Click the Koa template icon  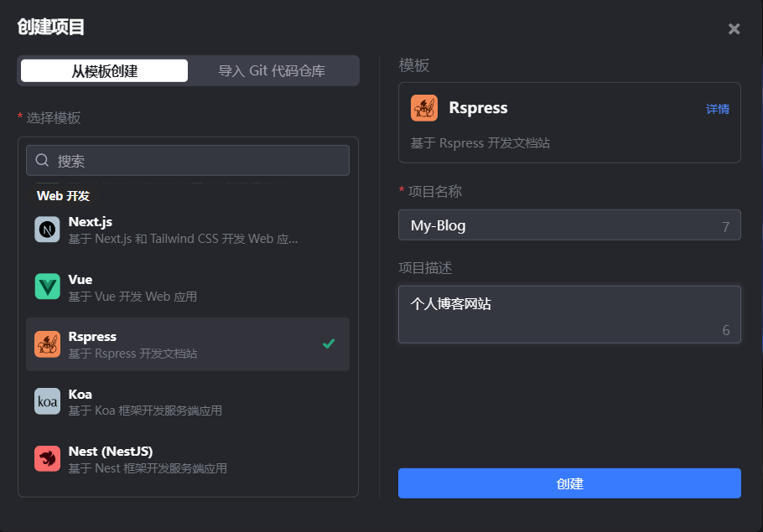47,401
